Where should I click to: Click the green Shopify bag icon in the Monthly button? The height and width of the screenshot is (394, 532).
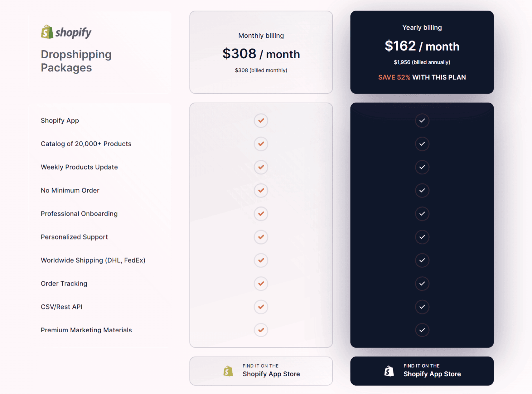point(228,371)
